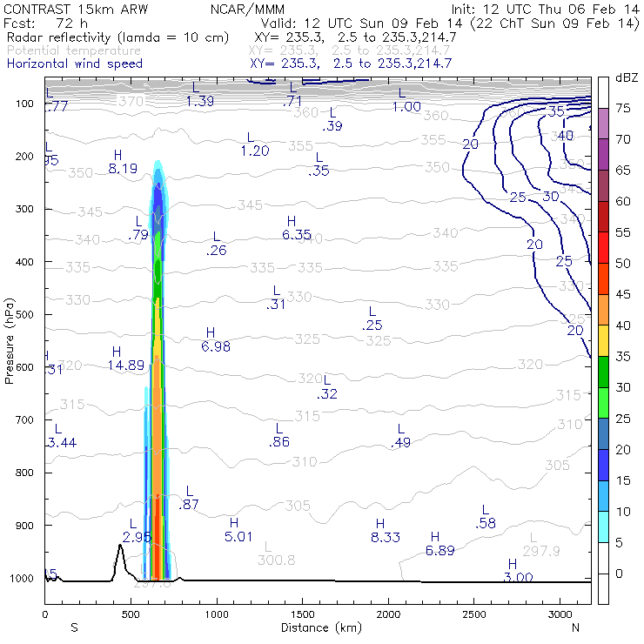Click the orange 40-45 dBZ colorbar segment
644x644 pixels.
point(603,310)
